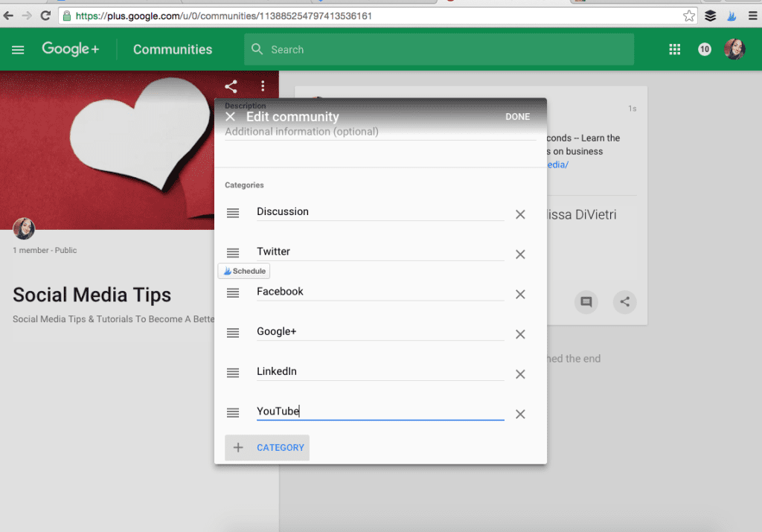Remove the Twitter category
Image resolution: width=762 pixels, height=532 pixels.
520,254
